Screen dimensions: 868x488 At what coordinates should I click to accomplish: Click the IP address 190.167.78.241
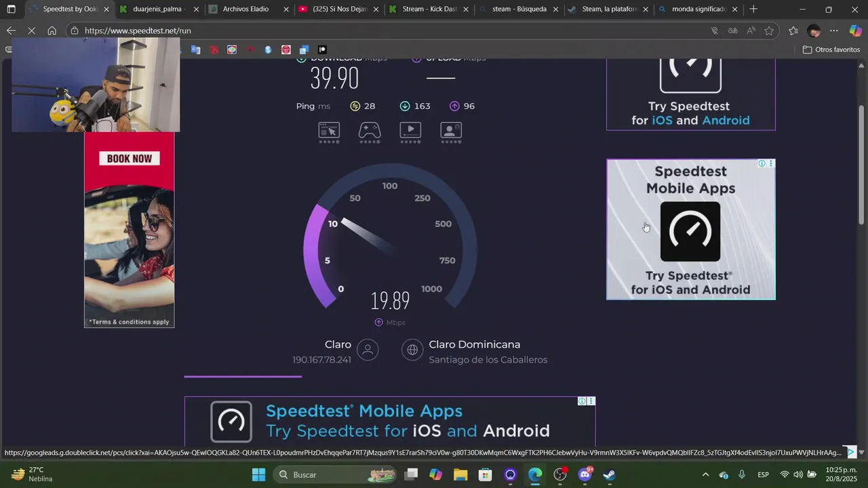321,360
